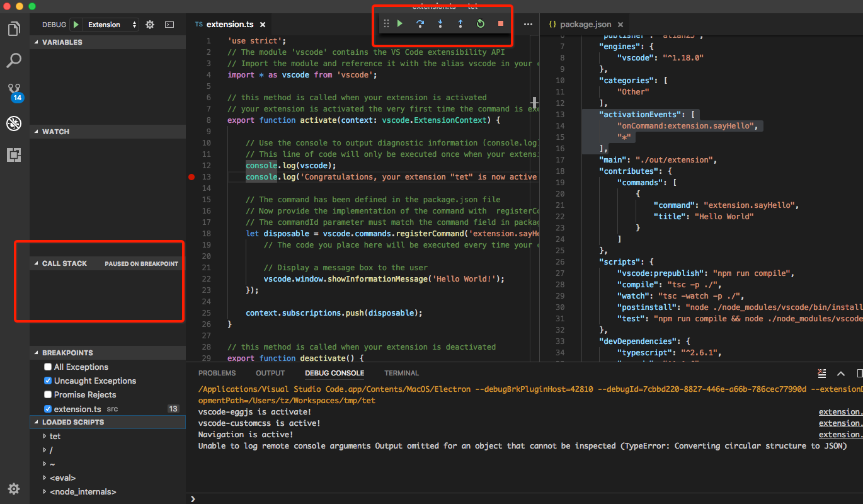Open the Manage gear in the activity bar
This screenshot has width=863, height=504.
14,489
